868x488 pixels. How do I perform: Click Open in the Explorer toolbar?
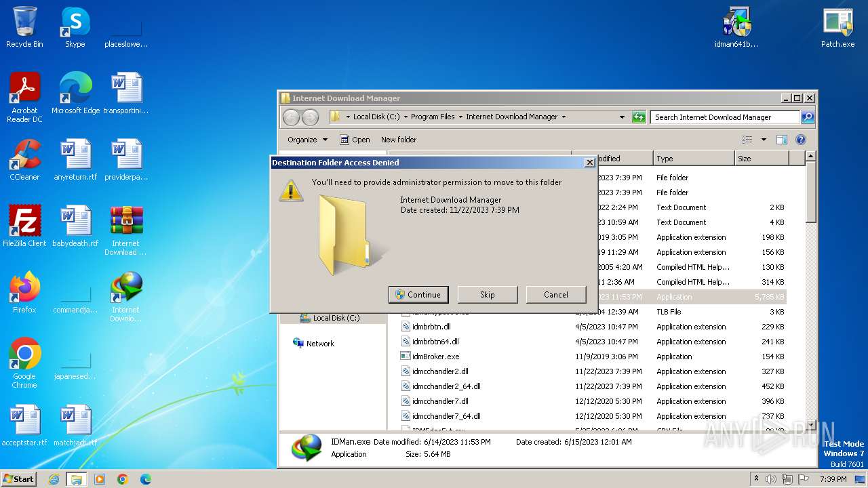coord(355,140)
